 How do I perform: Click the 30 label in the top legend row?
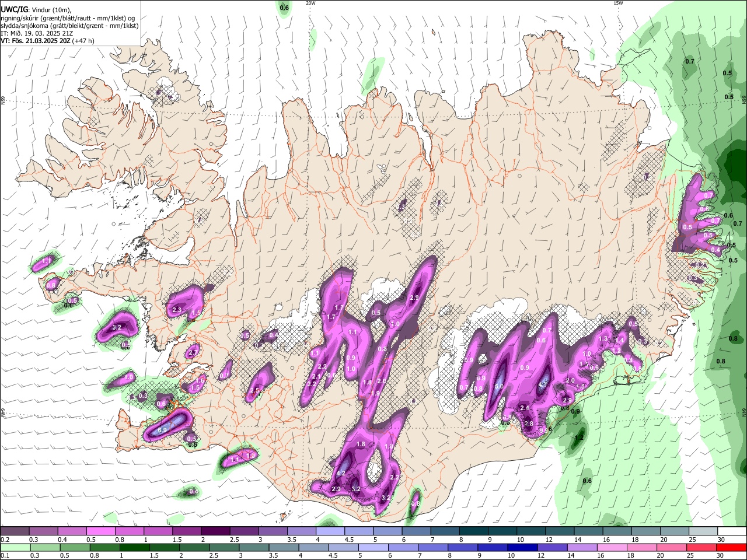(721, 540)
